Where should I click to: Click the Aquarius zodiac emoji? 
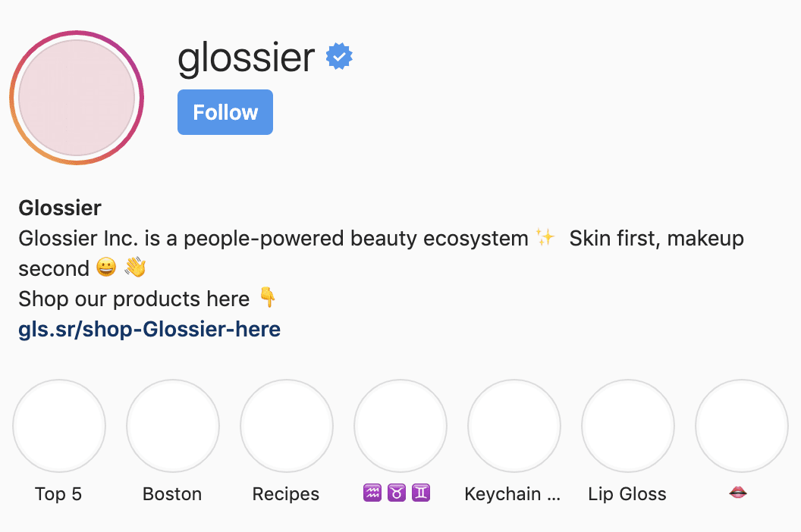372,493
